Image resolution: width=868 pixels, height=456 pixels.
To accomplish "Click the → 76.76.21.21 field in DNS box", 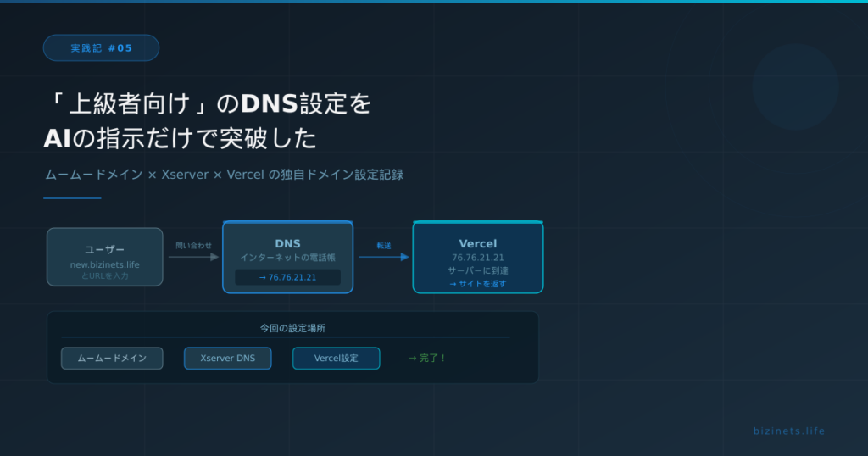I will tap(287, 277).
